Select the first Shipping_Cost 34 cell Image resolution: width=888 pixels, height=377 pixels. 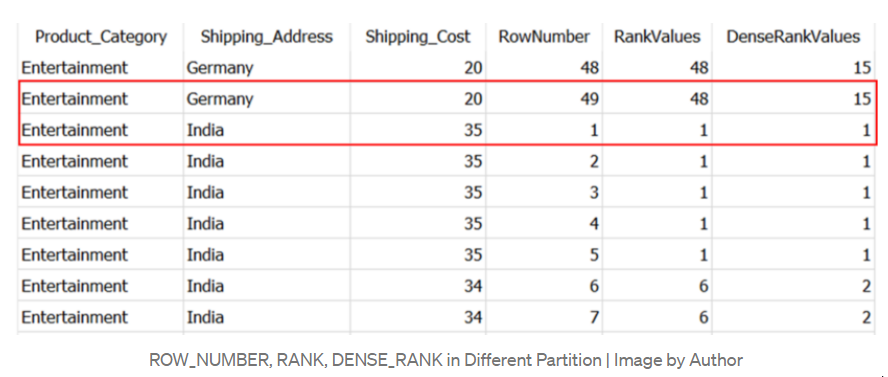click(417, 286)
